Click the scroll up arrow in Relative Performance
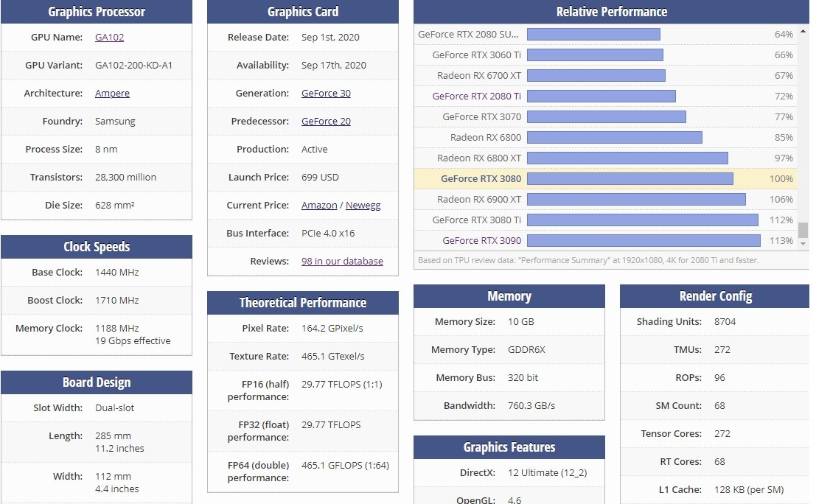Viewport: 816px width, 504px height. tap(803, 32)
